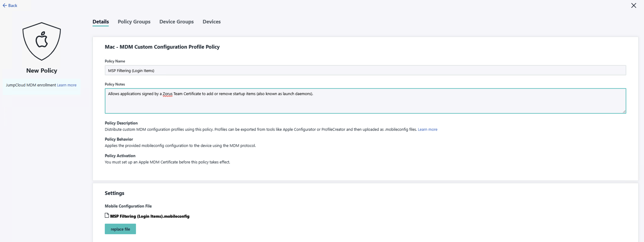The width and height of the screenshot is (644, 242).
Task: Click the mobileconfig file document icon
Action: click(107, 215)
